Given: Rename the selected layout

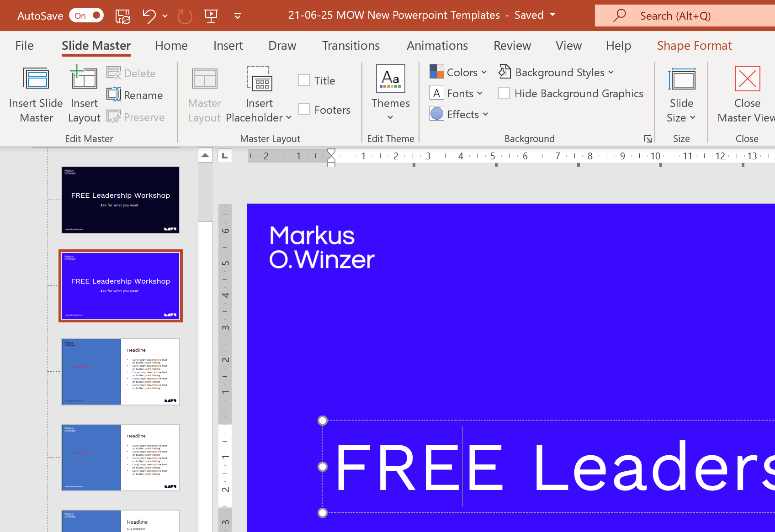Looking at the screenshot, I should click(135, 95).
